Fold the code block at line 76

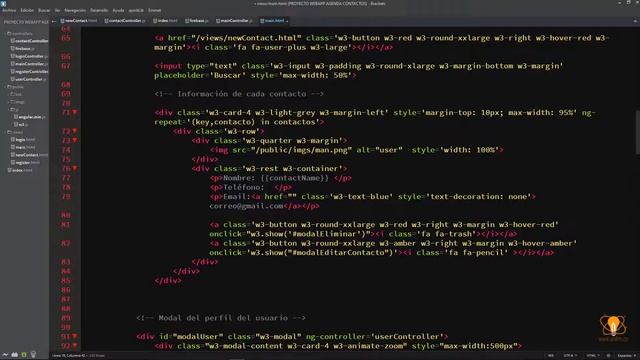coord(75,169)
